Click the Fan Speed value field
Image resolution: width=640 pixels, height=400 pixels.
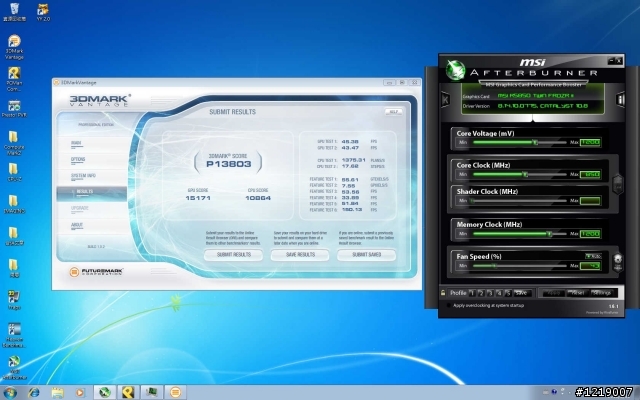[x=590, y=266]
